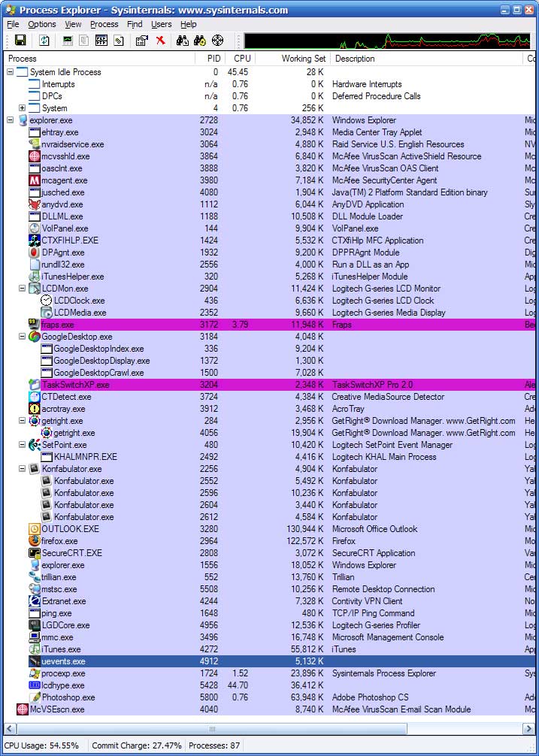Collapse the GoogleDesktop.exe tree node
The image size is (539, 756).
pos(23,337)
